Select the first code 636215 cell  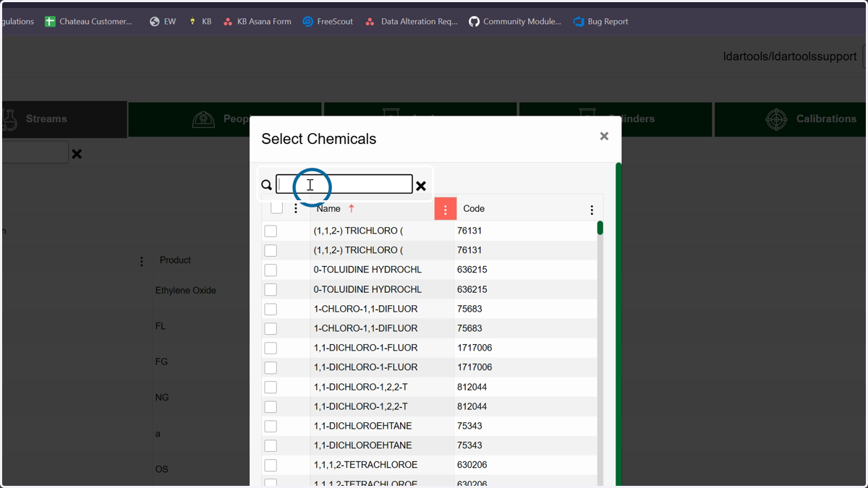click(526, 270)
